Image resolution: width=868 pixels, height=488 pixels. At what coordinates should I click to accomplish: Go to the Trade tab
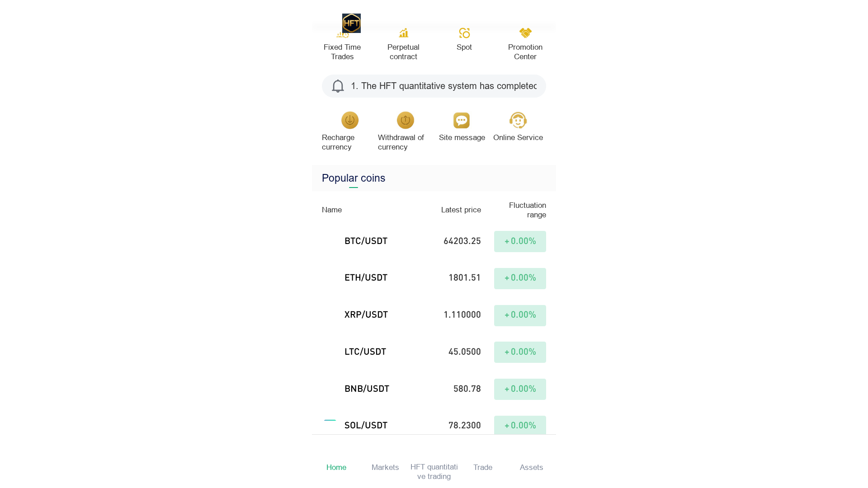(x=483, y=467)
